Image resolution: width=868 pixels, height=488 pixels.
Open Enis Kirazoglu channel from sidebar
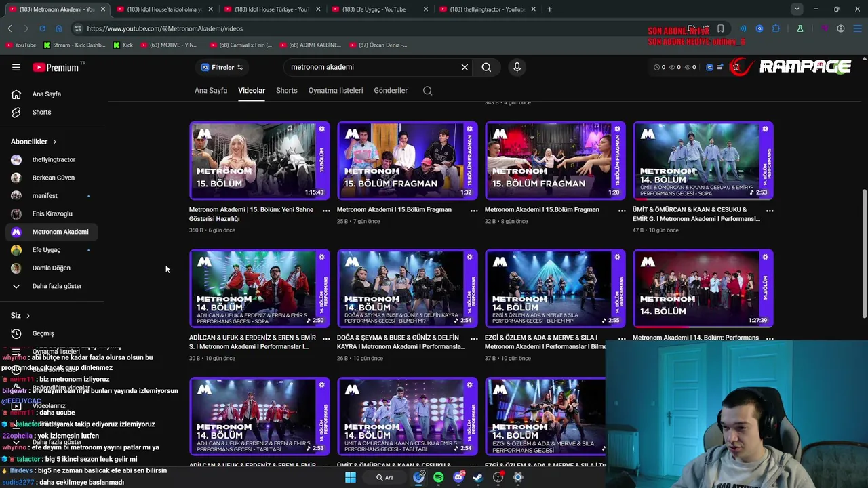52,213
